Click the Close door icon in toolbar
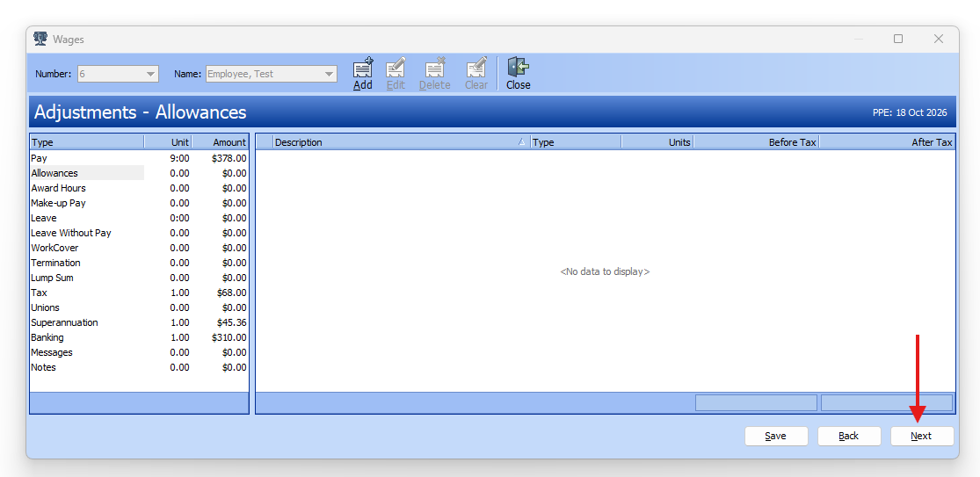Screen dimensions: 980x477 point(518,68)
